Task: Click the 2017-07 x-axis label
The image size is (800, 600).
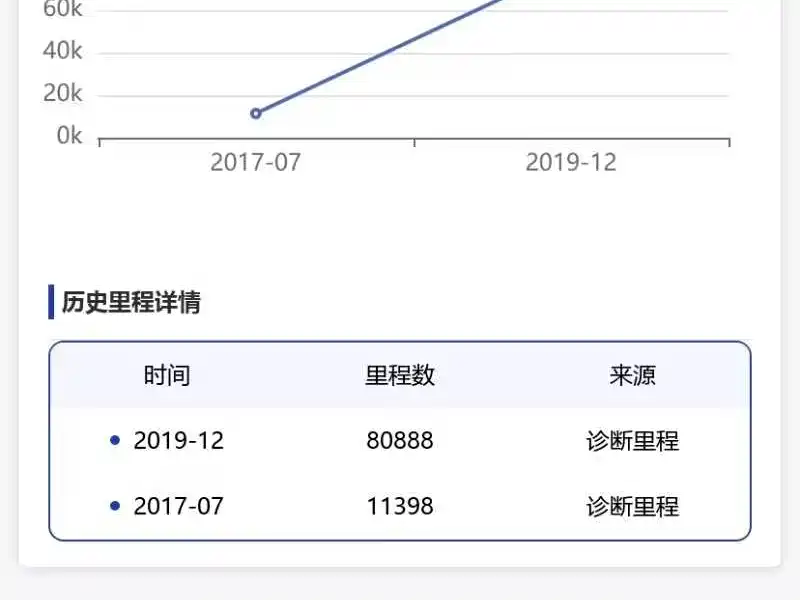Action: pyautogui.click(x=256, y=163)
